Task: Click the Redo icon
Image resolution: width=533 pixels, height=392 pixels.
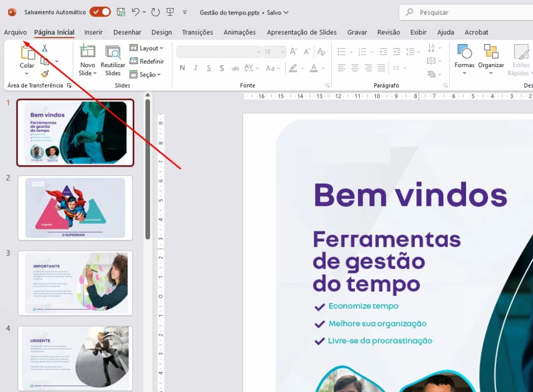Action: pyautogui.click(x=155, y=12)
